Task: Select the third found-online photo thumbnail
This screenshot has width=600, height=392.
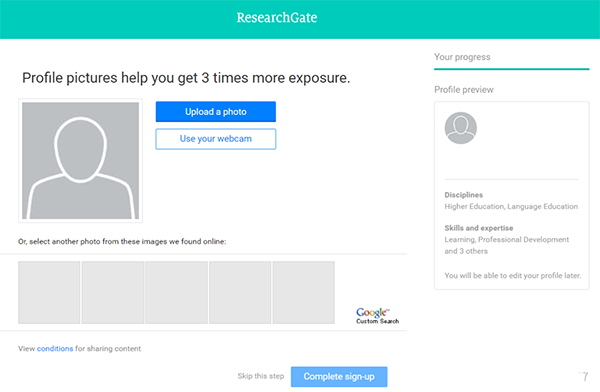Action: click(176, 292)
